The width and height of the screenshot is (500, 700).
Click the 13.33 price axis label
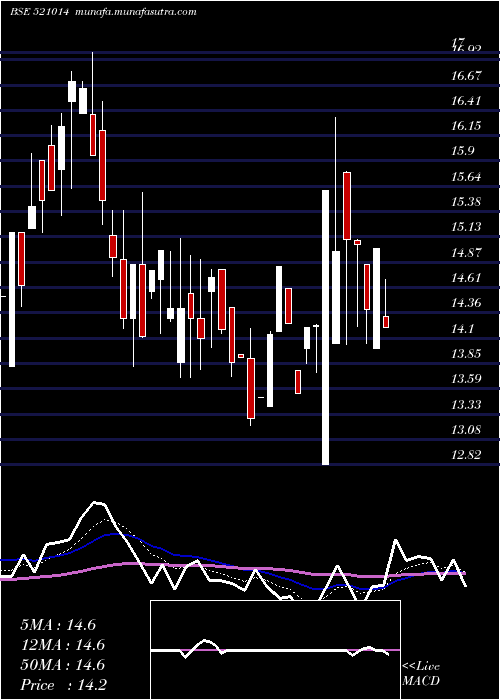point(466,404)
